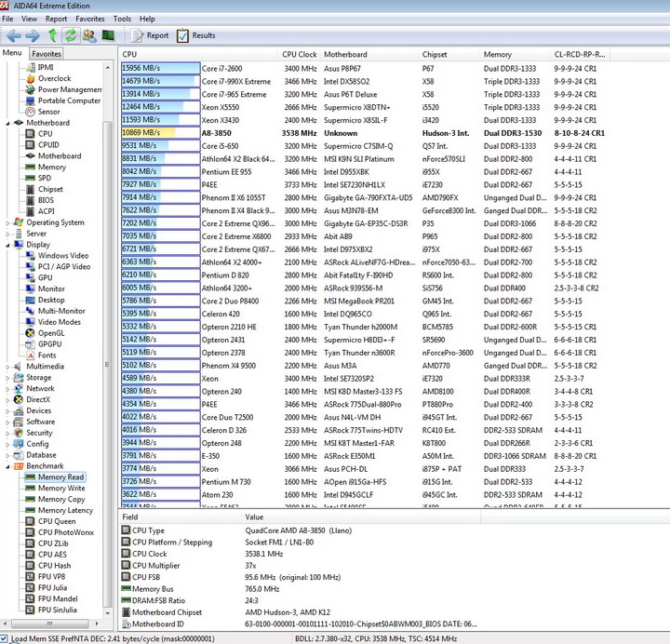Select CPU Queen benchmark
The image size is (670, 644).
[57, 522]
